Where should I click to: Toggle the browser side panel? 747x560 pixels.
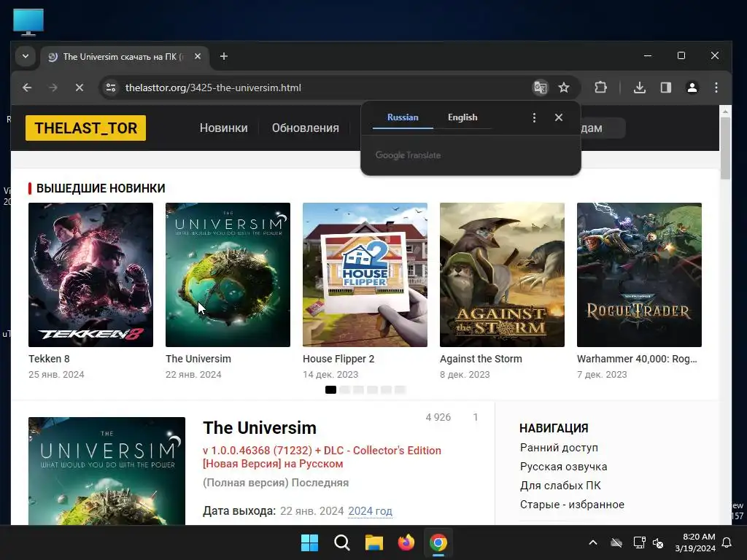click(x=666, y=87)
